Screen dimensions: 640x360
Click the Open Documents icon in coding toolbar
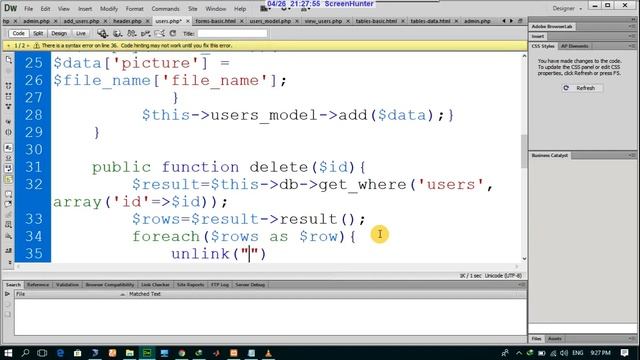(x=9, y=60)
